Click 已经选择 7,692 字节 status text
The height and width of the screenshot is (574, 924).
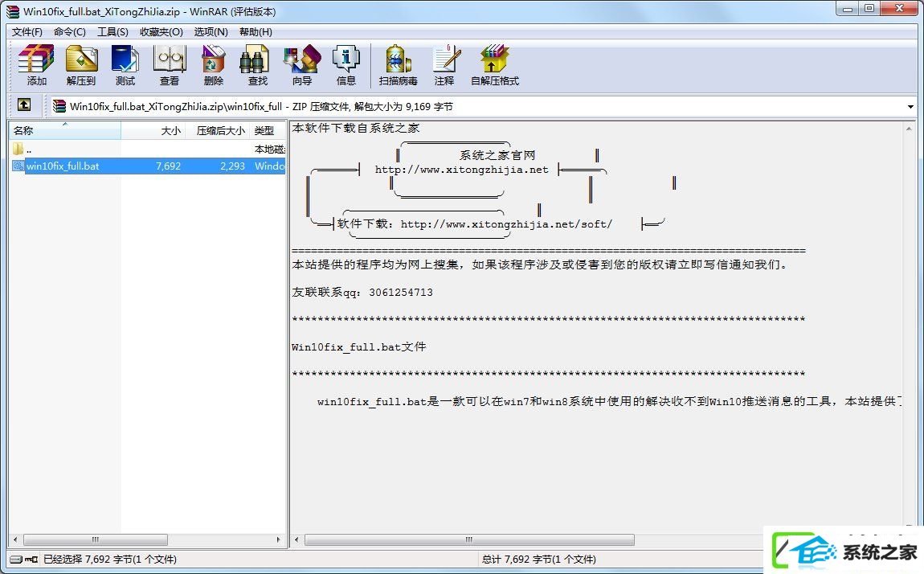[x=109, y=560]
